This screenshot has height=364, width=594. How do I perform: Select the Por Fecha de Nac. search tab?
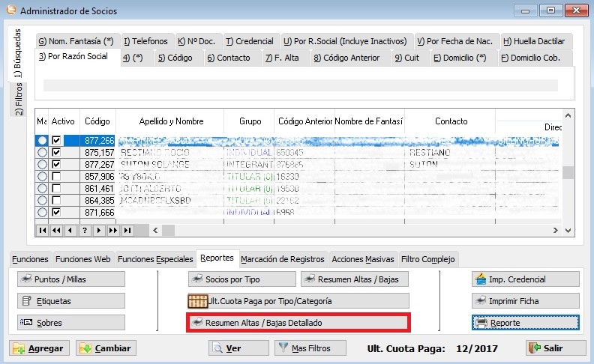pyautogui.click(x=454, y=41)
